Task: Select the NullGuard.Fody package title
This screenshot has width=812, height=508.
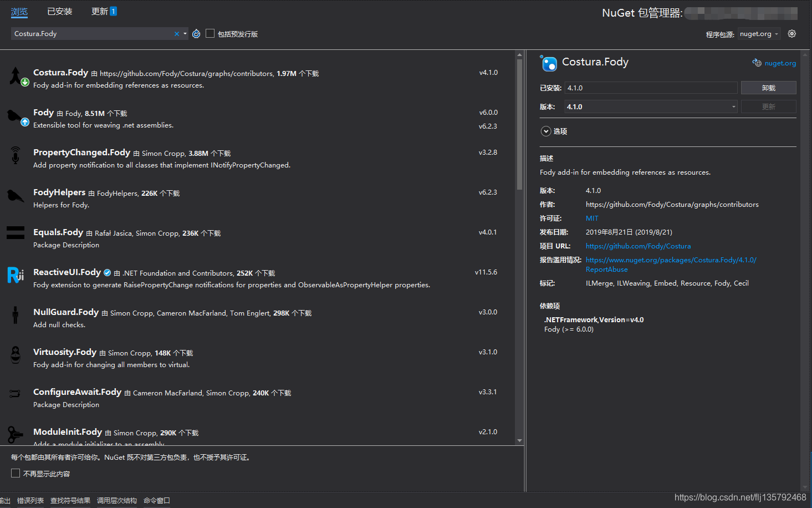Action: pos(66,312)
